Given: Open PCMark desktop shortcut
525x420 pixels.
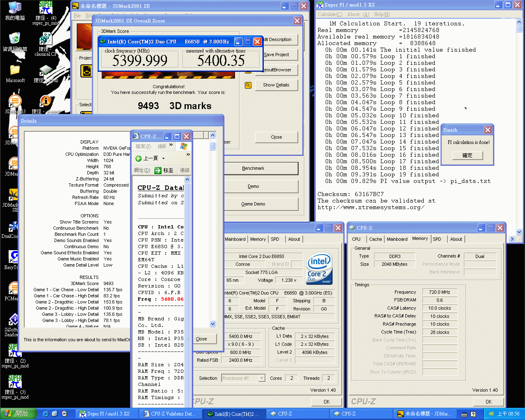Looking at the screenshot, I should (11, 291).
